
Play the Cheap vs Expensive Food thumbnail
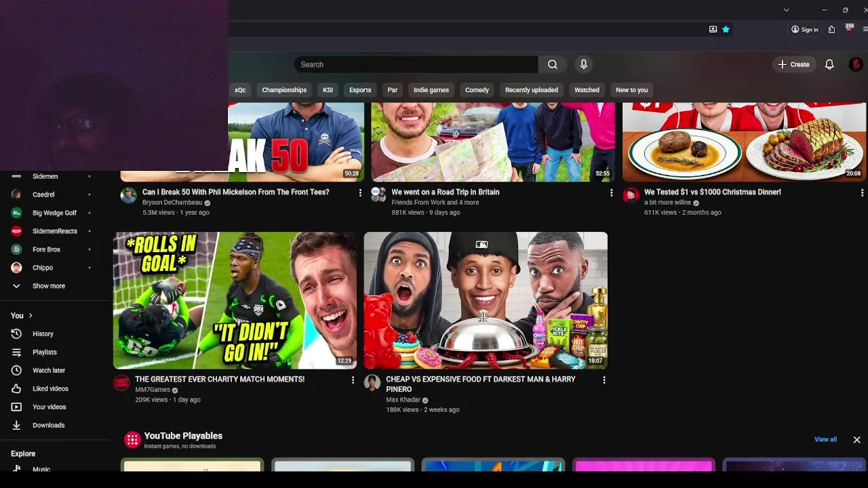pos(486,300)
